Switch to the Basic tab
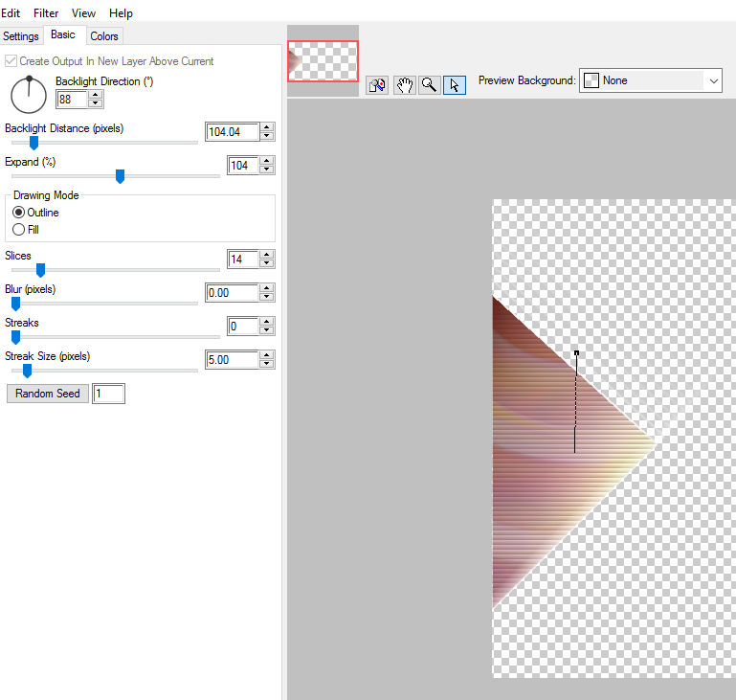 click(x=63, y=34)
